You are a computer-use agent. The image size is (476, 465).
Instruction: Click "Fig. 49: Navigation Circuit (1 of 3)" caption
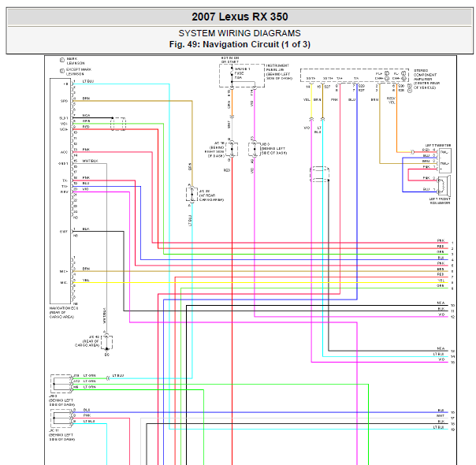coord(240,44)
